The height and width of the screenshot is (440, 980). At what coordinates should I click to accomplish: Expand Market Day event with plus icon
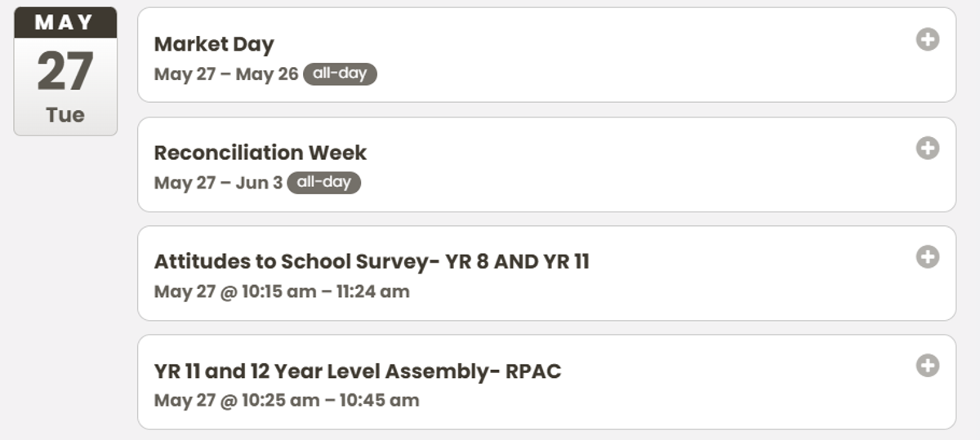point(927,39)
